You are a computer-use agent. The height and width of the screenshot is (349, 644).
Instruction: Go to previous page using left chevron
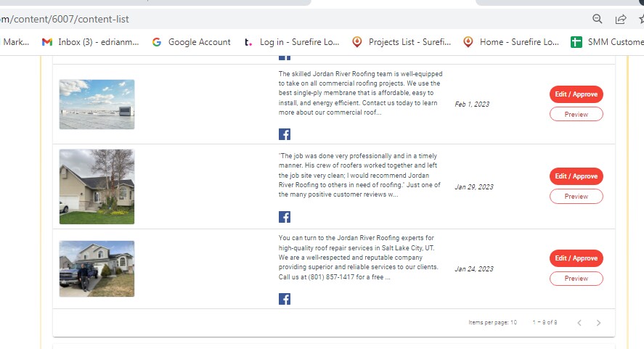579,323
